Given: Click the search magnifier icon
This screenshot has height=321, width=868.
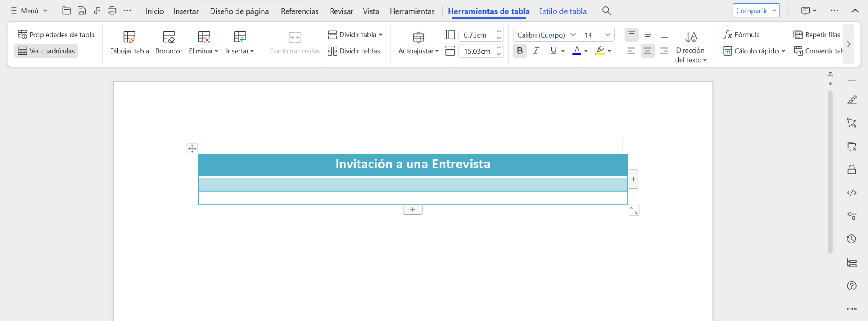Looking at the screenshot, I should pos(606,11).
